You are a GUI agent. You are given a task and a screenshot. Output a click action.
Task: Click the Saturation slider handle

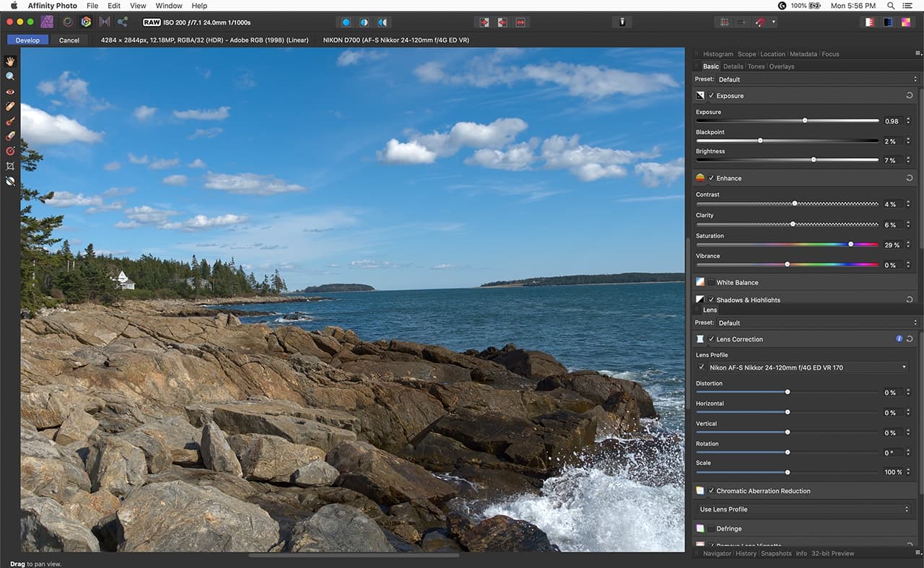coord(850,244)
